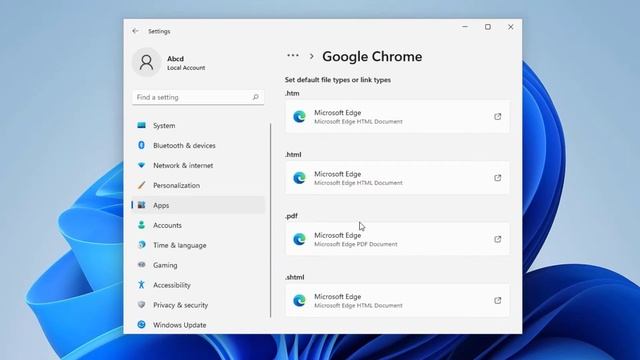Click the Local Account label
Image resolution: width=640 pixels, height=360 pixels.
186,68
